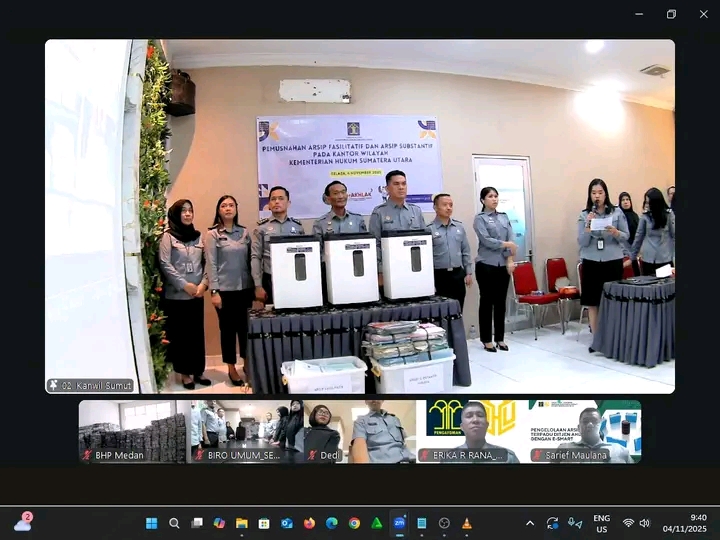
Task: Open taskbar Search
Action: [x=174, y=523]
